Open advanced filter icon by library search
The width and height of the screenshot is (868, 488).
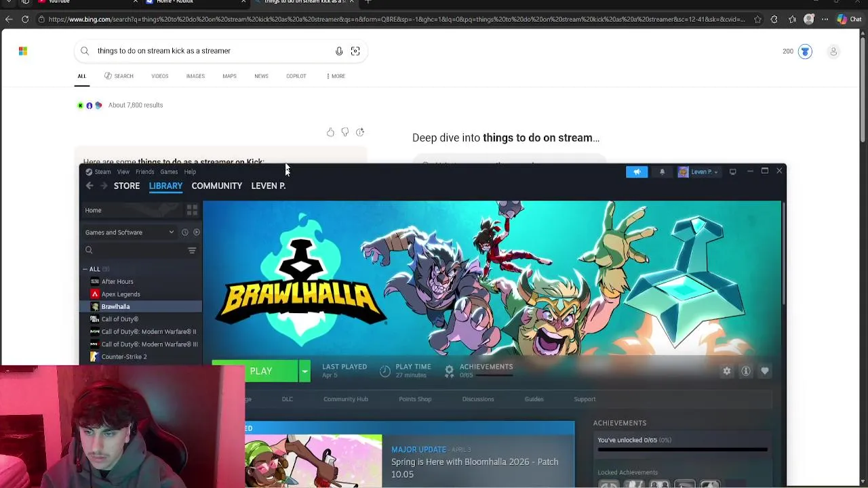click(x=192, y=250)
